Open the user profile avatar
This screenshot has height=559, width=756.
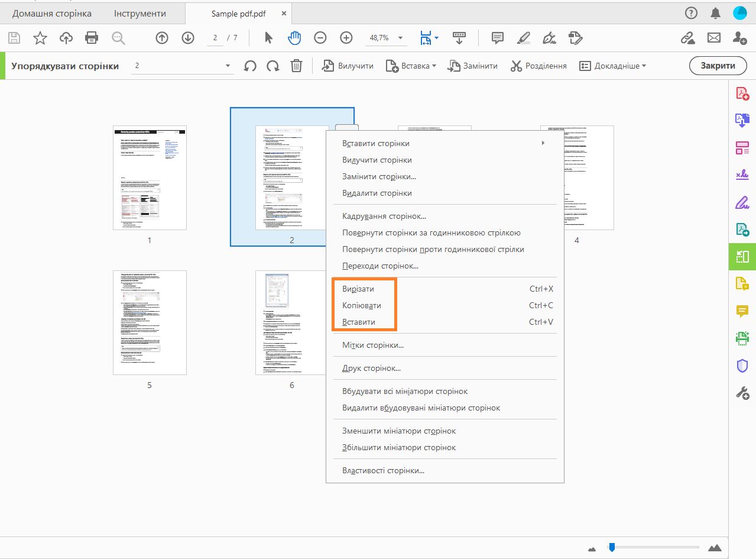[x=740, y=13]
